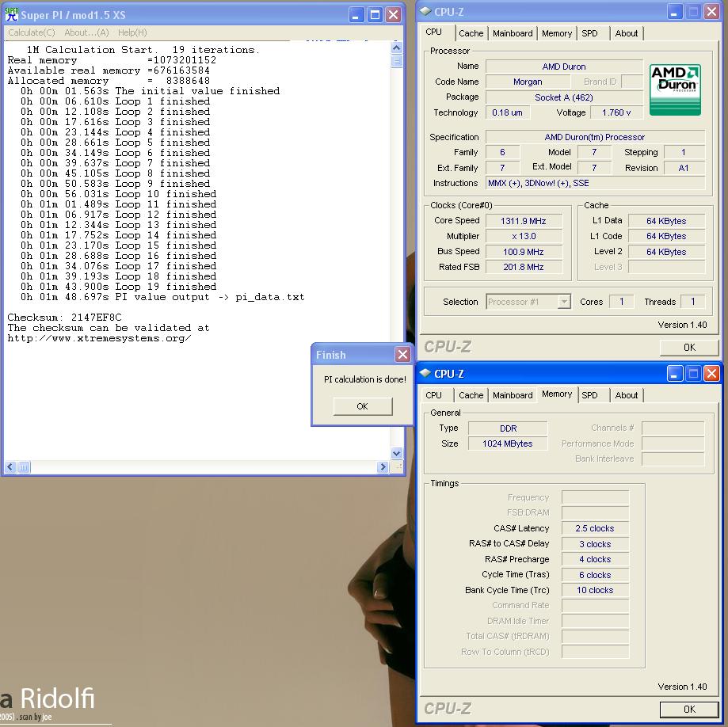
Task: Switch to Mainboard tab in lower CPU-Z window
Action: (x=513, y=395)
